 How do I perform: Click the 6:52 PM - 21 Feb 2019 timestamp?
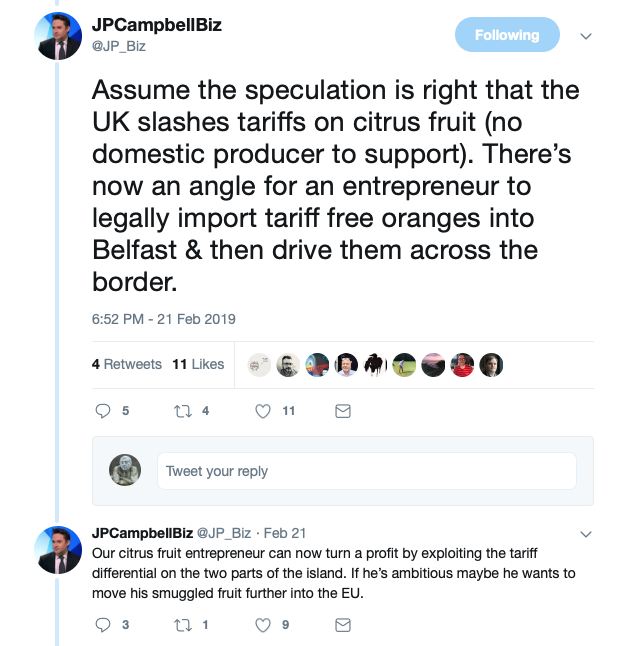tap(164, 319)
